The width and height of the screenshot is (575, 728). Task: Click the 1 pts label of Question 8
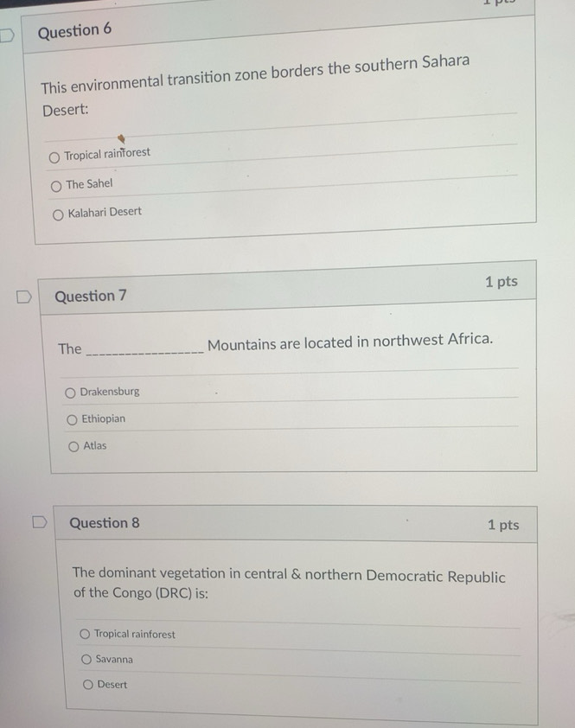click(503, 525)
